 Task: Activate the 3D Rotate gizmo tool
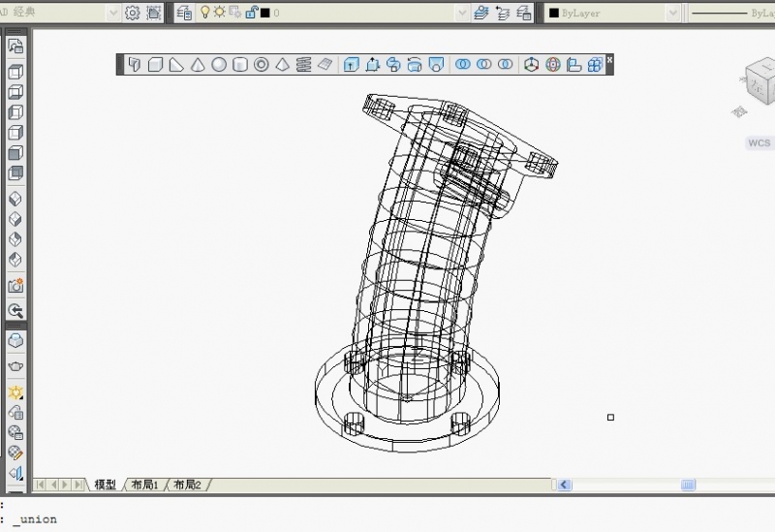pos(553,65)
